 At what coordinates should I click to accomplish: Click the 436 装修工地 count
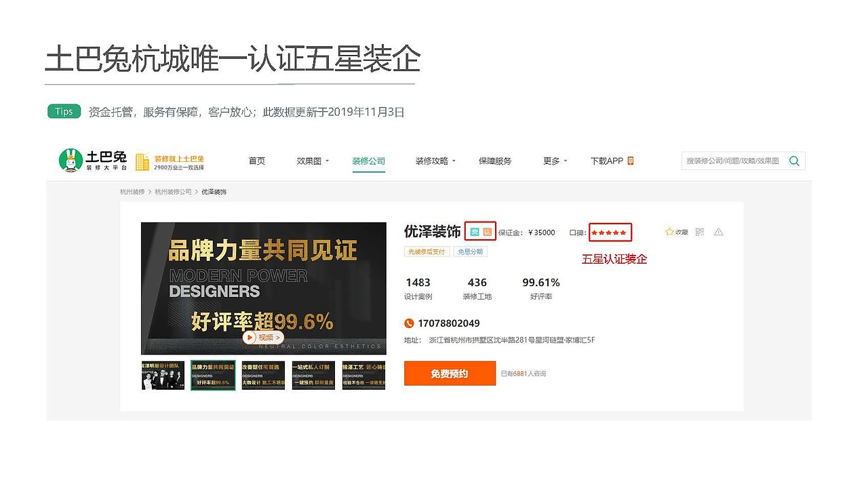(477, 289)
